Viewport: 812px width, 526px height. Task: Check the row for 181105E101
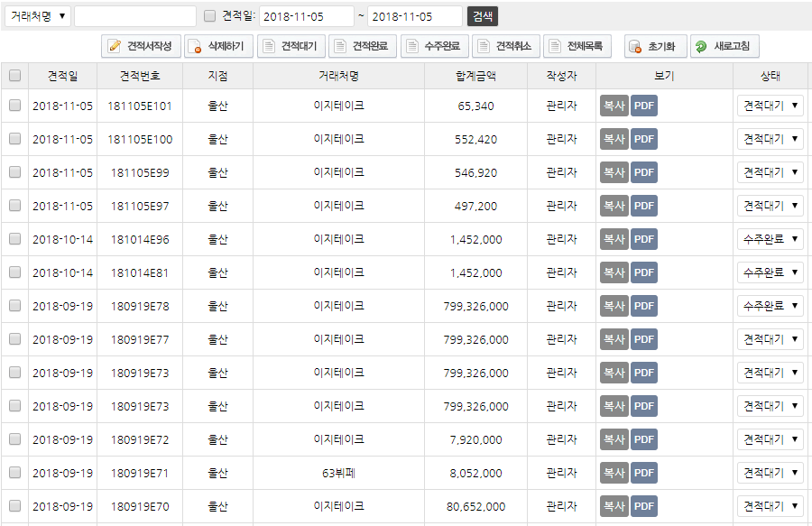tap(15, 105)
